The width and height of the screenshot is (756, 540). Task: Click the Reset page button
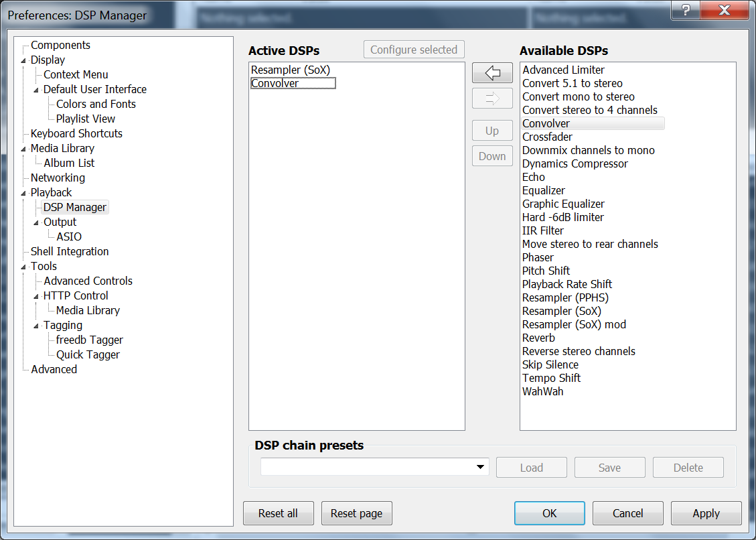click(x=356, y=513)
